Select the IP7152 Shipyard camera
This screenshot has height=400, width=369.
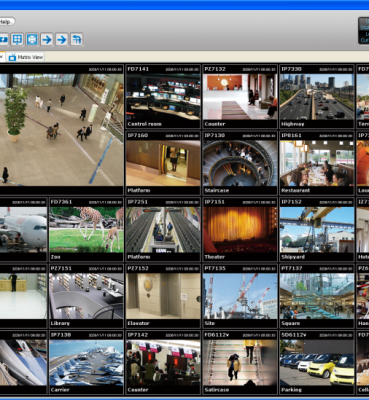pos(317,230)
